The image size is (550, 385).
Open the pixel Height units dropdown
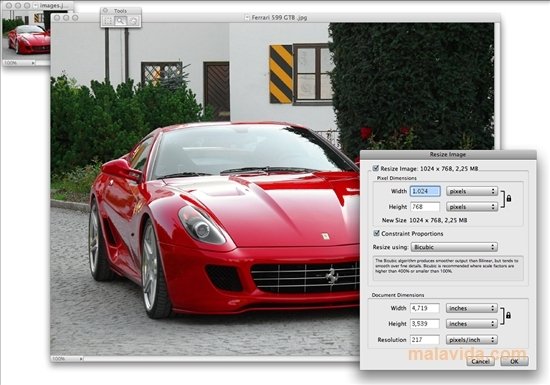point(472,207)
